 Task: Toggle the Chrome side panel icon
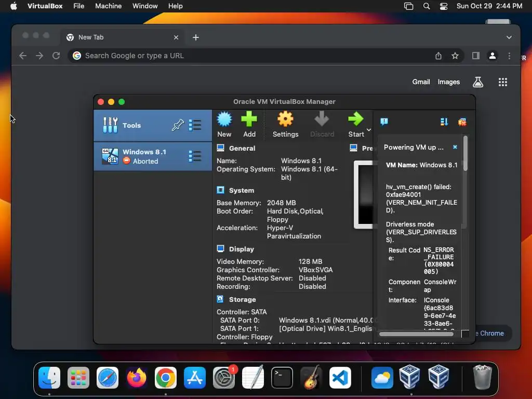[x=476, y=56]
